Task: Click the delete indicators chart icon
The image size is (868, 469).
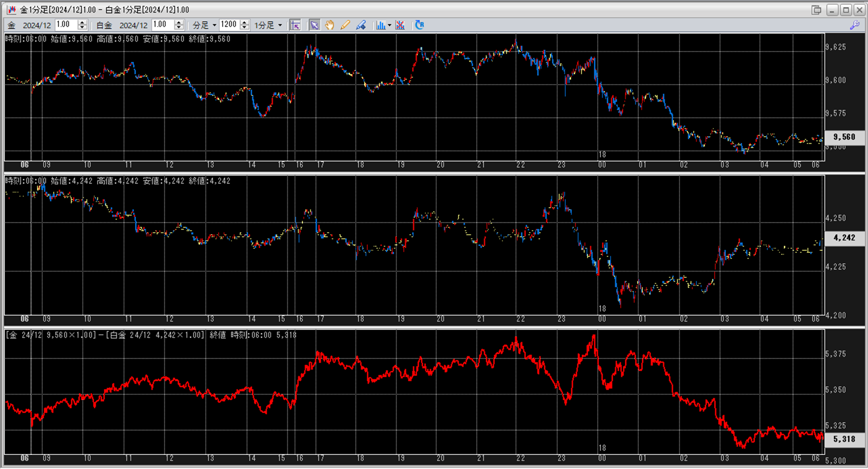Action: (x=400, y=25)
